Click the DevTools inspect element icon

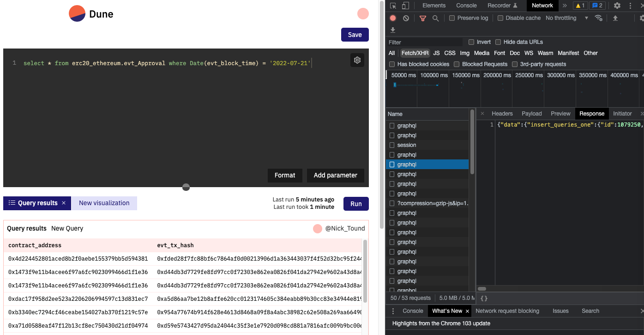[x=393, y=6]
